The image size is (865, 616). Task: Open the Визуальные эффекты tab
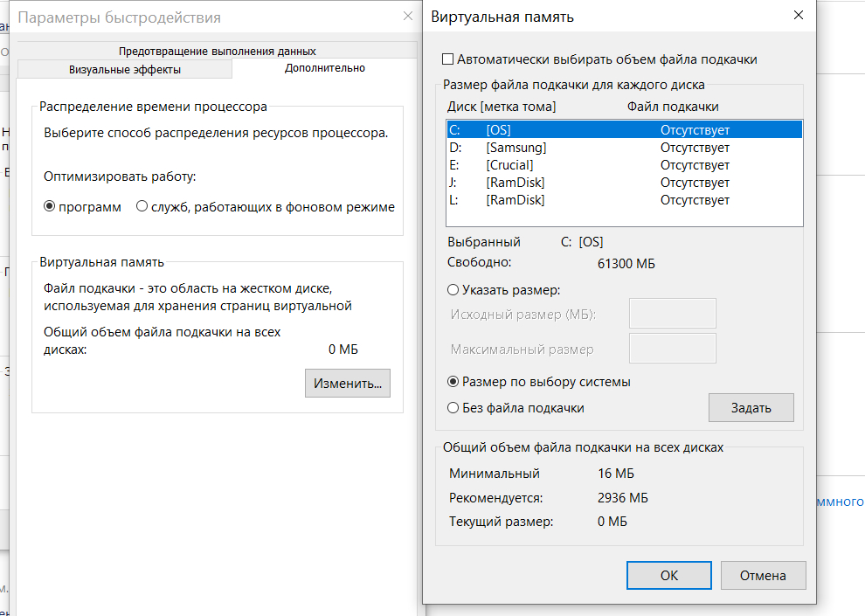point(124,69)
